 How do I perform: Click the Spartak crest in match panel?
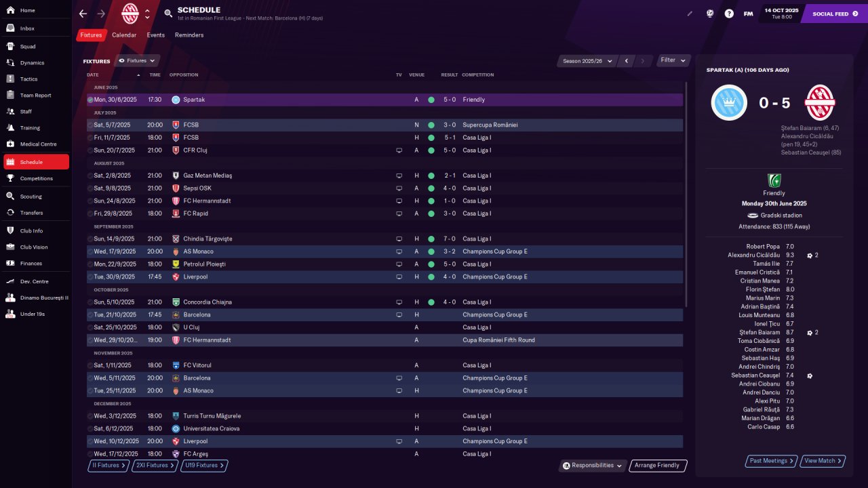tap(729, 103)
